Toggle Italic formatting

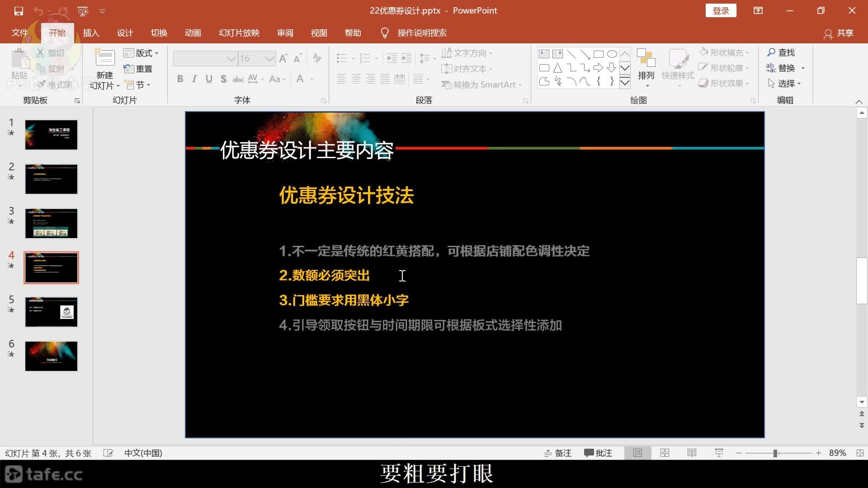click(x=194, y=79)
